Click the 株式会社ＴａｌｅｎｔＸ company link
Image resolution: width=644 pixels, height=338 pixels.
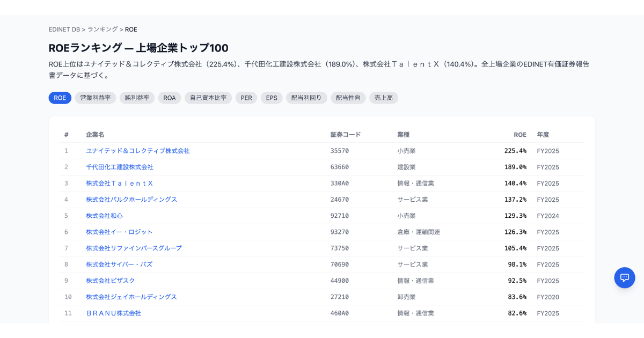(x=120, y=183)
